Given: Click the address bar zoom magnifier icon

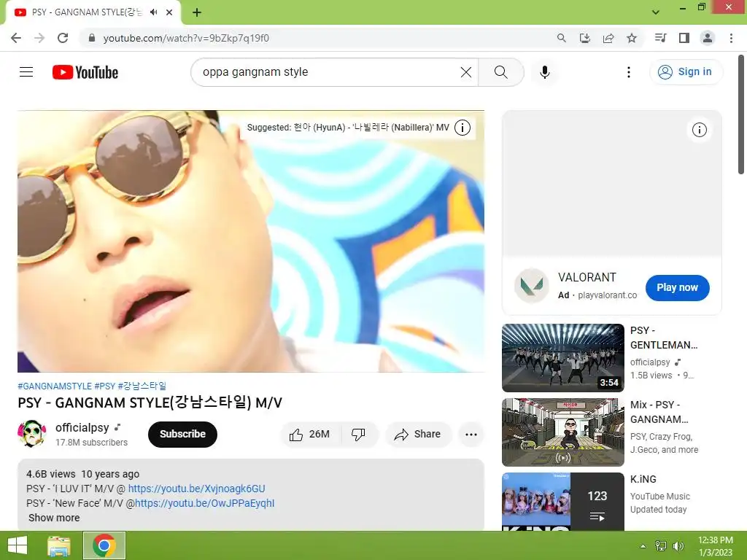Looking at the screenshot, I should (x=562, y=38).
